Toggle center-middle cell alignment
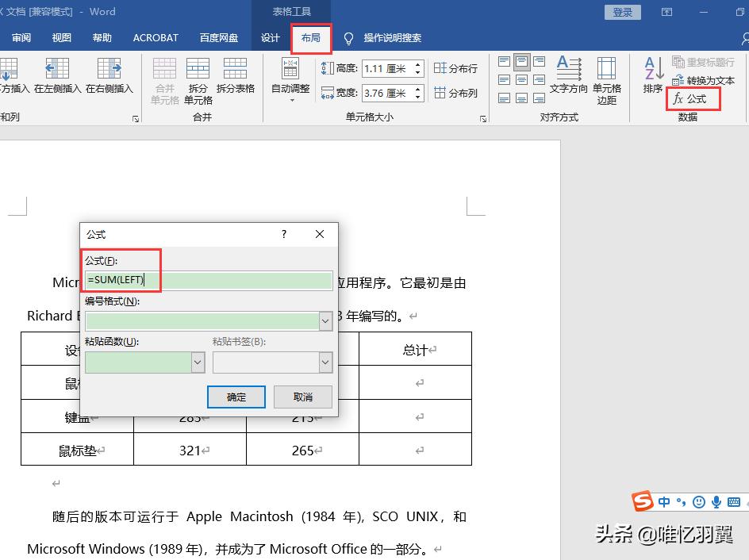 [523, 79]
